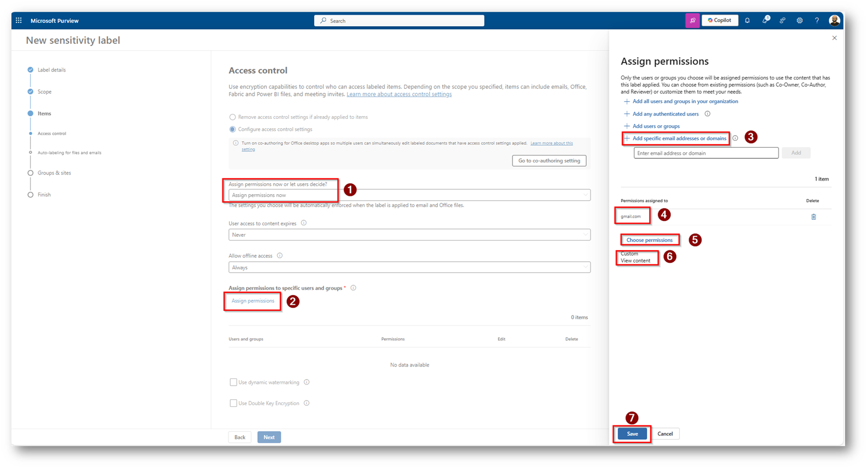868x469 pixels.
Task: Close the Assign permissions panel
Action: coord(834,38)
